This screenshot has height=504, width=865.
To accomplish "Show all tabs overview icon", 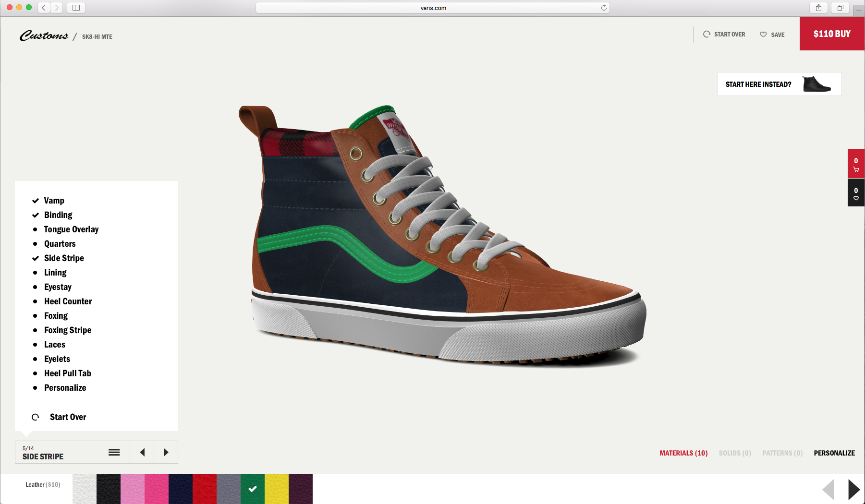I will coord(841,8).
